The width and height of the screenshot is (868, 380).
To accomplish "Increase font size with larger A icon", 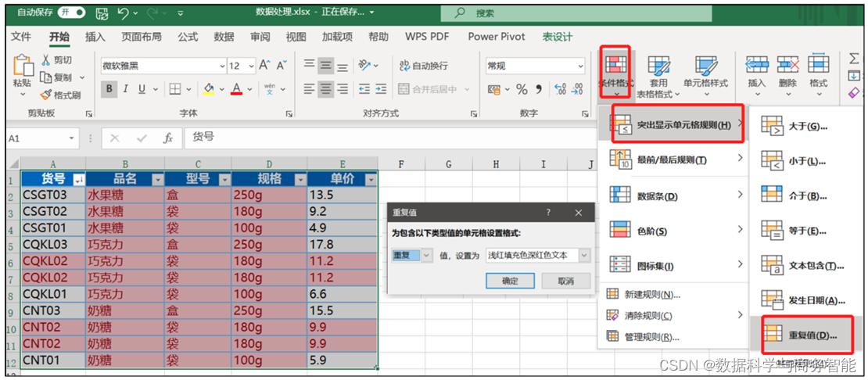I will (x=264, y=65).
